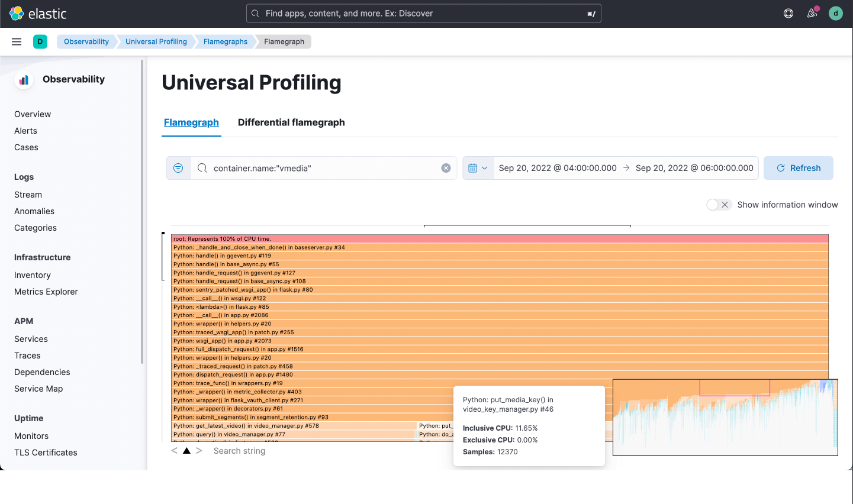This screenshot has height=504, width=853.
Task: Open the help menu icon
Action: coord(788,14)
